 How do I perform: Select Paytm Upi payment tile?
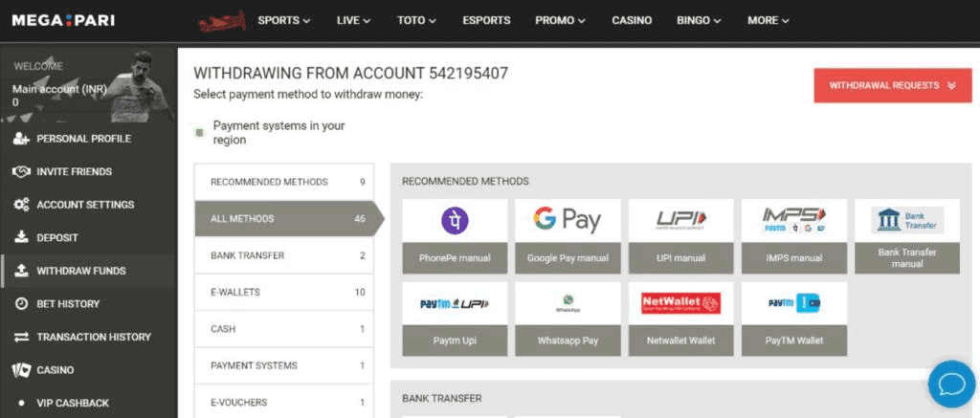[455, 304]
